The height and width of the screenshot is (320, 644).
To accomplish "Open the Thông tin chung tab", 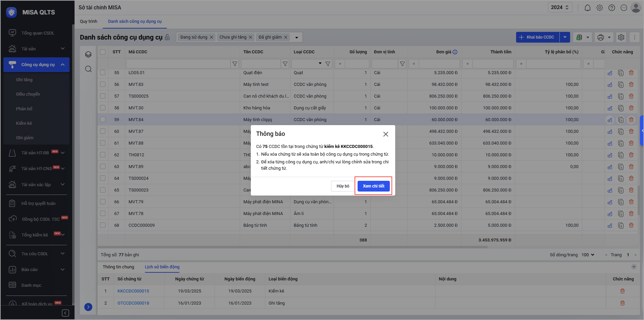I will (x=118, y=267).
